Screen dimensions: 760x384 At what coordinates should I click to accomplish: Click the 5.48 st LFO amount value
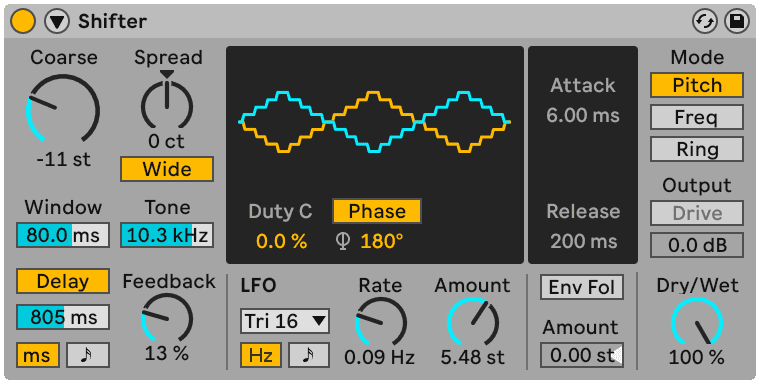click(x=473, y=358)
